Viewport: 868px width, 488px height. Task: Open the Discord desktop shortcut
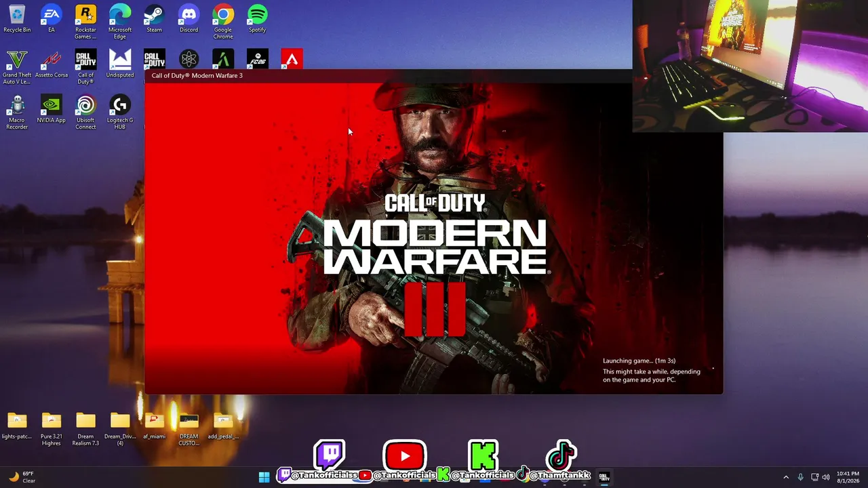189,19
